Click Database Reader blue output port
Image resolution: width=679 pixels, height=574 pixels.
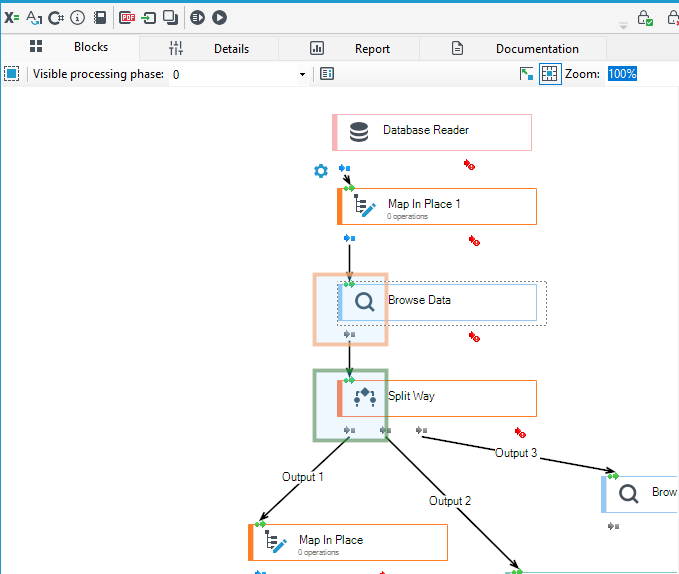345,168
